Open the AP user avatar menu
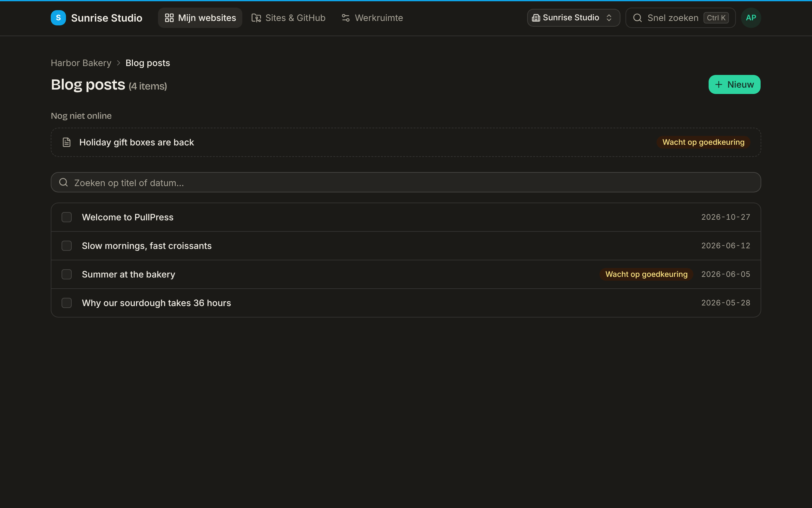Viewport: 812px width, 508px height. pos(750,18)
